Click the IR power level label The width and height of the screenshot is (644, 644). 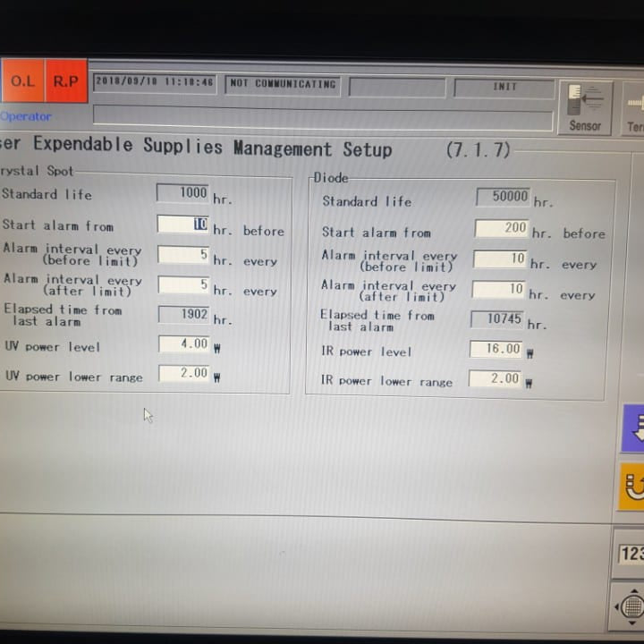(366, 352)
